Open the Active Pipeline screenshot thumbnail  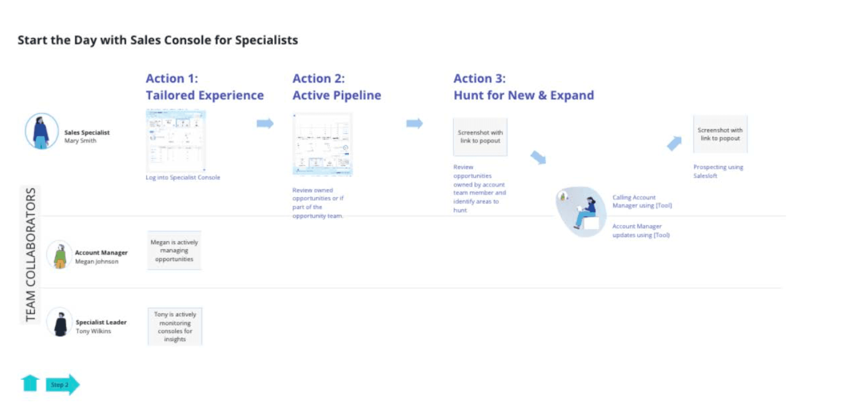pos(322,144)
